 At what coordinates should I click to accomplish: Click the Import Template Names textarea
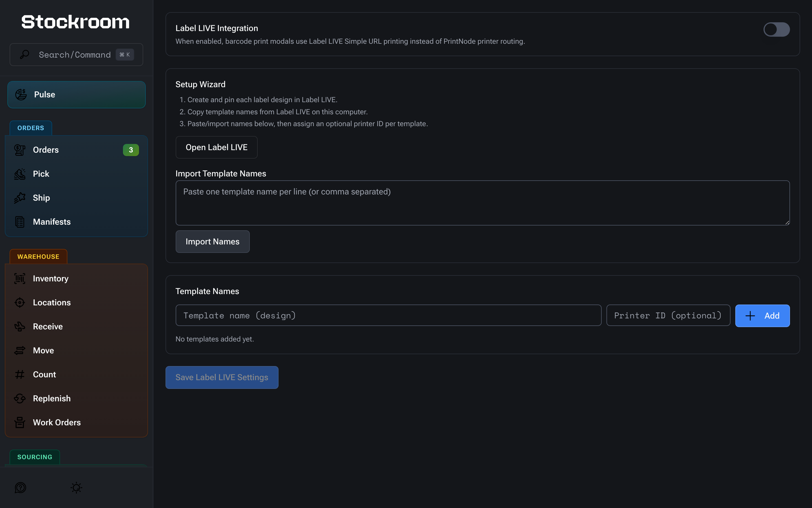(482, 203)
